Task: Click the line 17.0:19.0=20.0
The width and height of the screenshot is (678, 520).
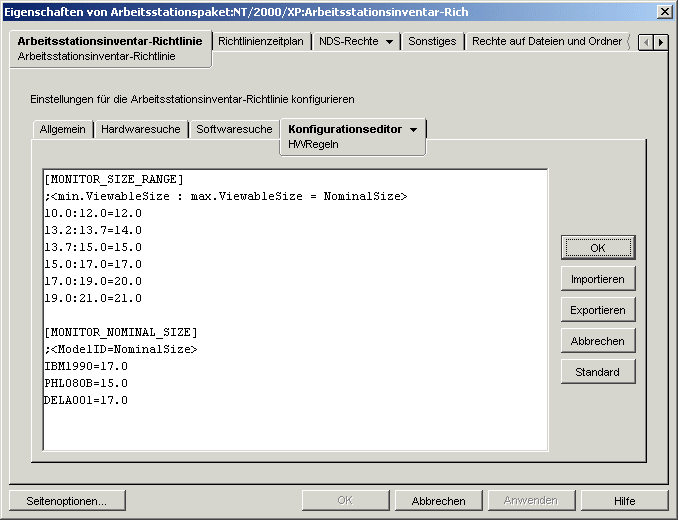Action: click(93, 281)
